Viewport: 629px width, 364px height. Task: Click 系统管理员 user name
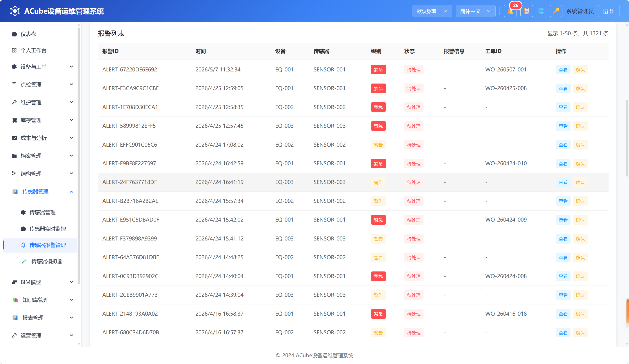tap(580, 11)
